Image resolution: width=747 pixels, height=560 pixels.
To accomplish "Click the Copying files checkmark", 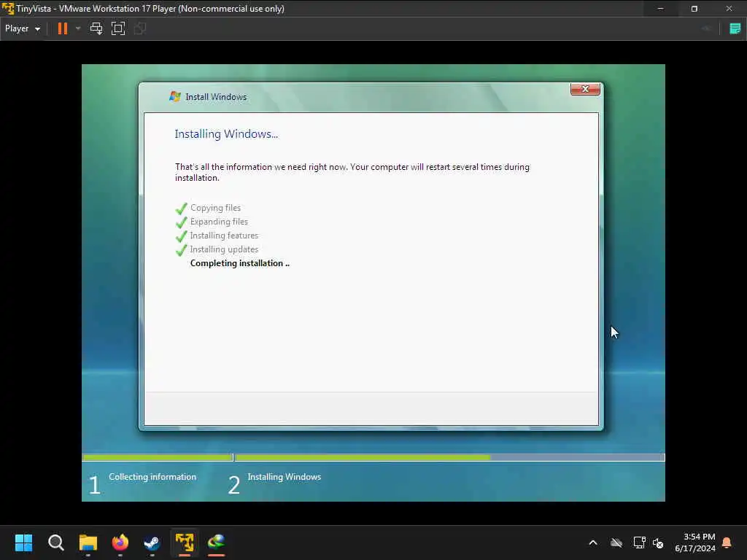I will (x=182, y=208).
